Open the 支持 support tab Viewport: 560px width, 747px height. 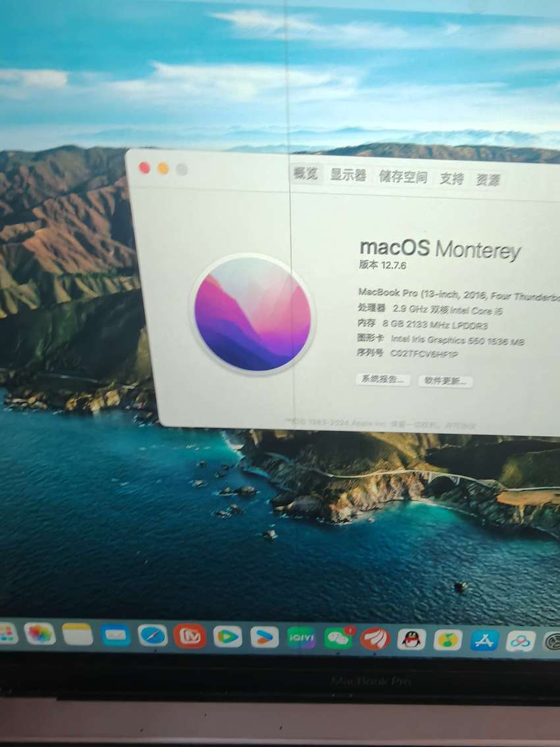click(451, 179)
